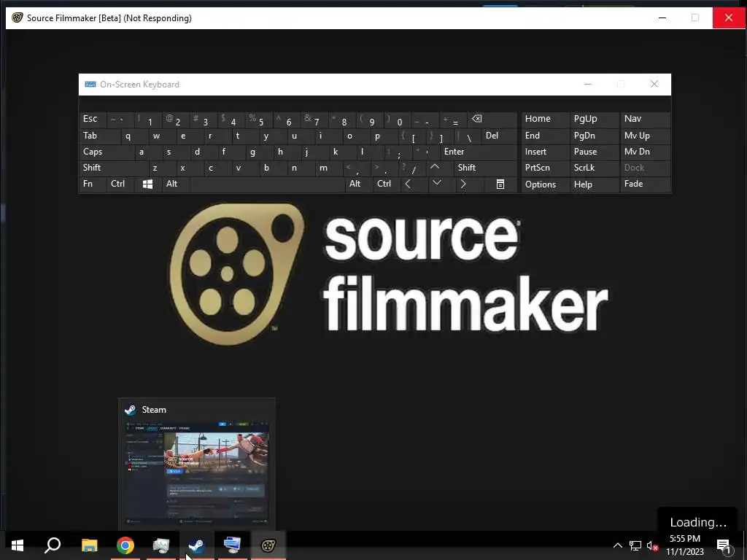Viewport: 747px width, 560px height.
Task: Close the Source Filmmaker window
Action: click(729, 18)
